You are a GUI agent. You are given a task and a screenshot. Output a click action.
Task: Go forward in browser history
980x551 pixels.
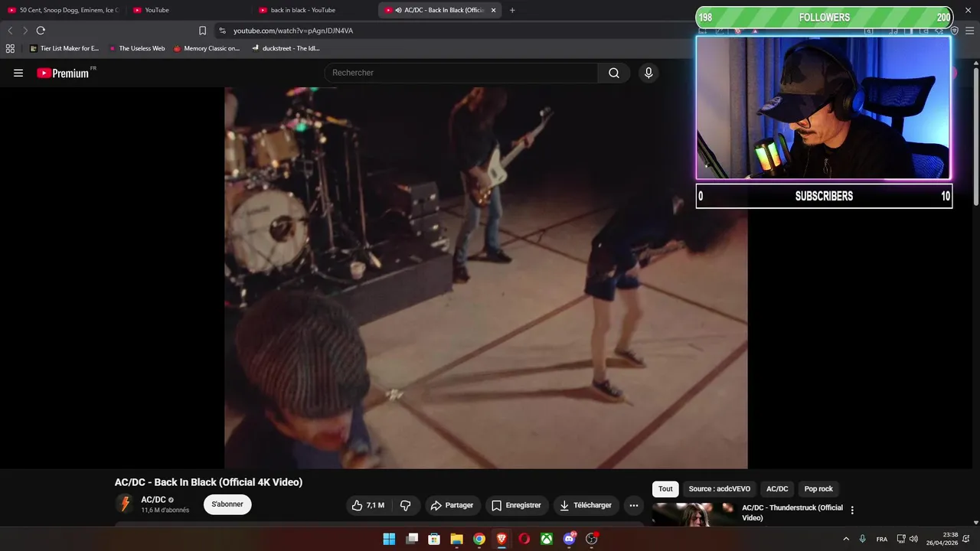click(x=24, y=31)
